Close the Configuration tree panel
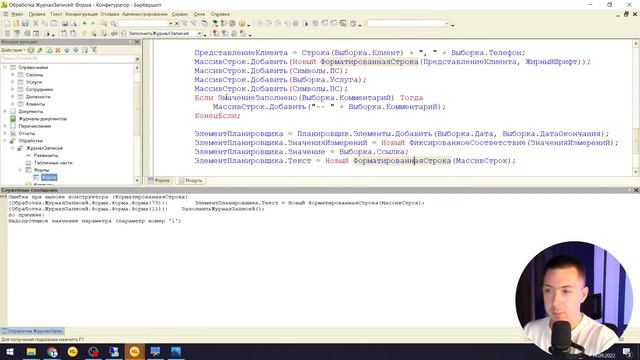 [137, 42]
